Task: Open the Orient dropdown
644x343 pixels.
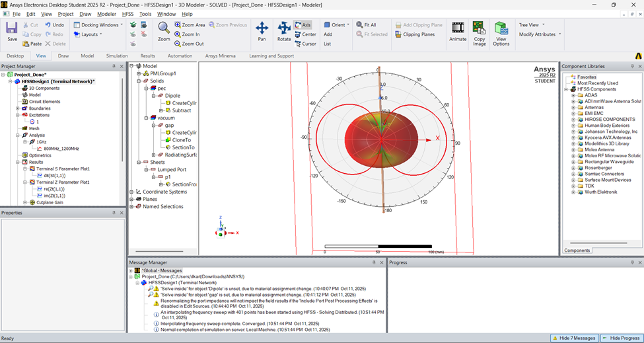Action: [337, 25]
